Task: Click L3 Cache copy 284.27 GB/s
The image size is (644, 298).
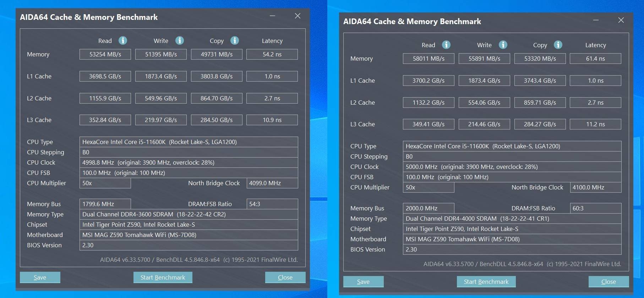Action: 540,124
